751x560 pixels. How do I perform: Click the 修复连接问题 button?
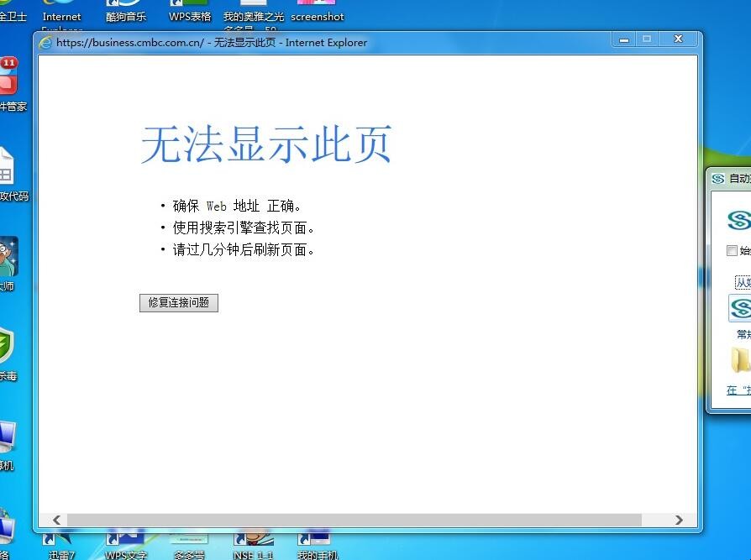click(x=178, y=303)
